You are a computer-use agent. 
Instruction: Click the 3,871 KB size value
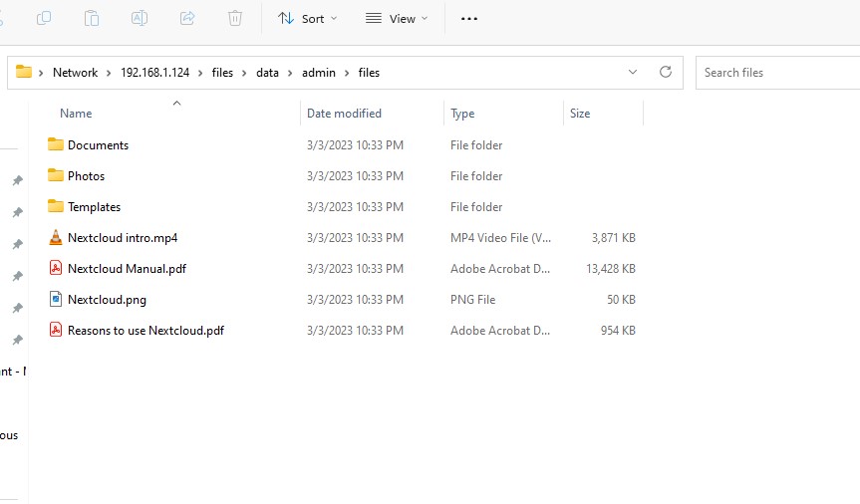(613, 238)
